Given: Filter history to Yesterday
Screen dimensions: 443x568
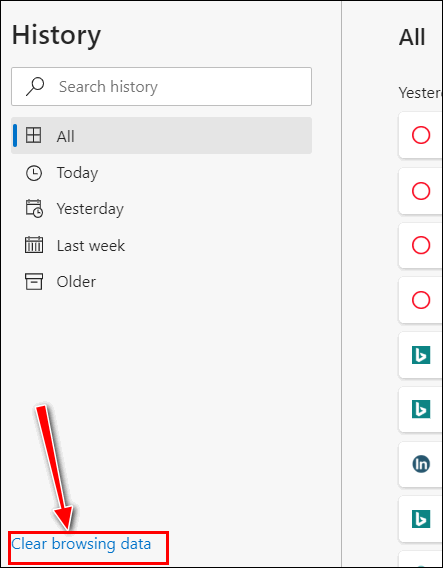Looking at the screenshot, I should coord(162,209).
